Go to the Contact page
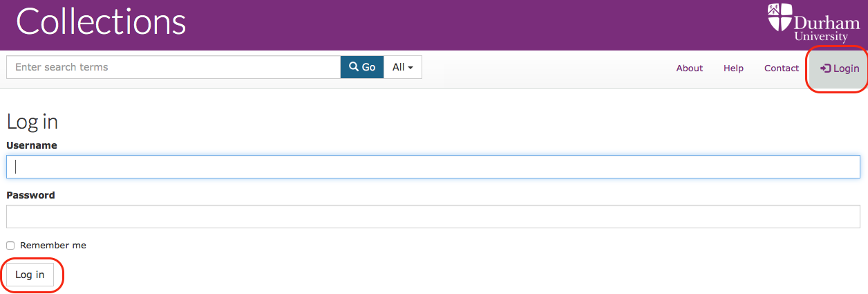 coord(782,68)
